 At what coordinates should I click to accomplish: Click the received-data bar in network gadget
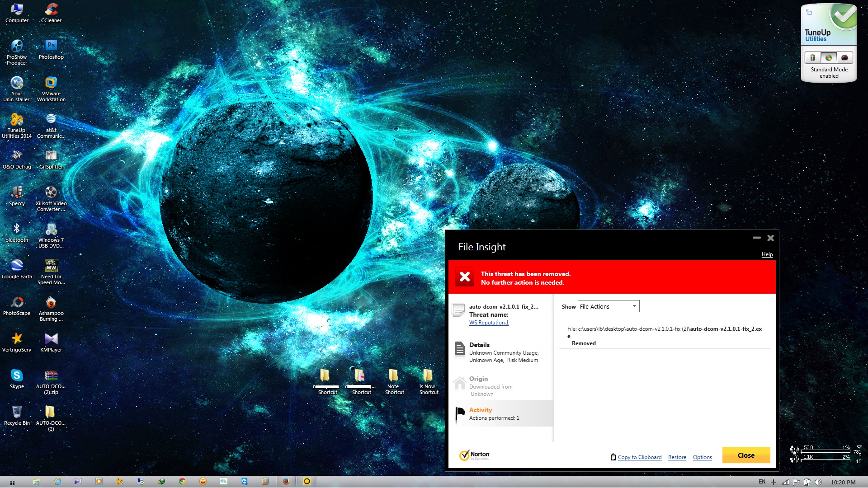tap(825, 450)
